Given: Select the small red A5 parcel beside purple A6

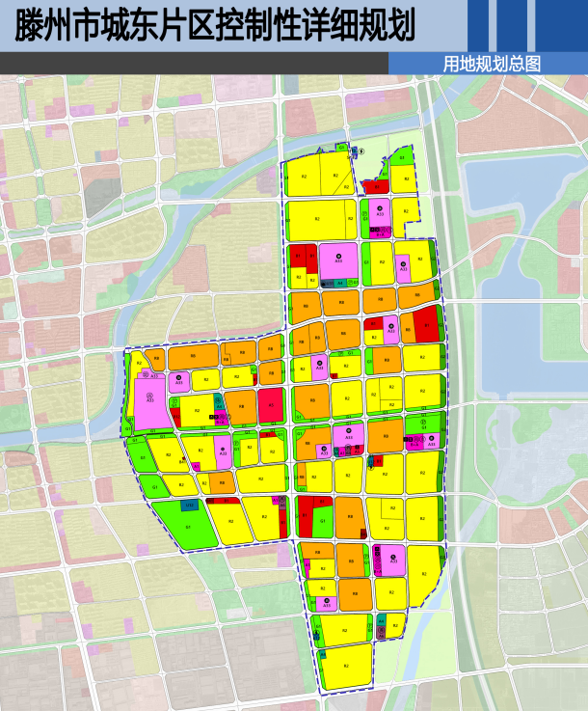Looking at the screenshot, I should point(357,451).
